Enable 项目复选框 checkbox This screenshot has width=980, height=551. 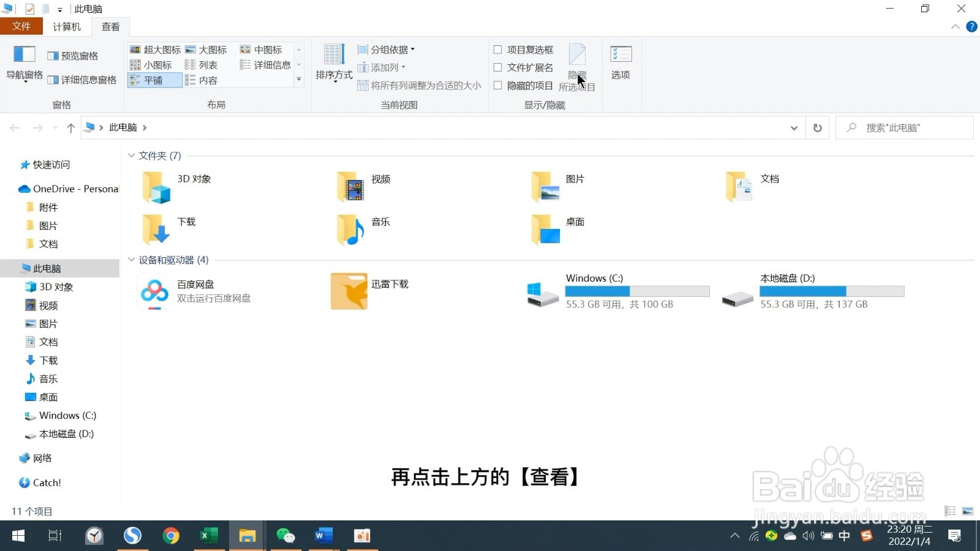(x=497, y=50)
